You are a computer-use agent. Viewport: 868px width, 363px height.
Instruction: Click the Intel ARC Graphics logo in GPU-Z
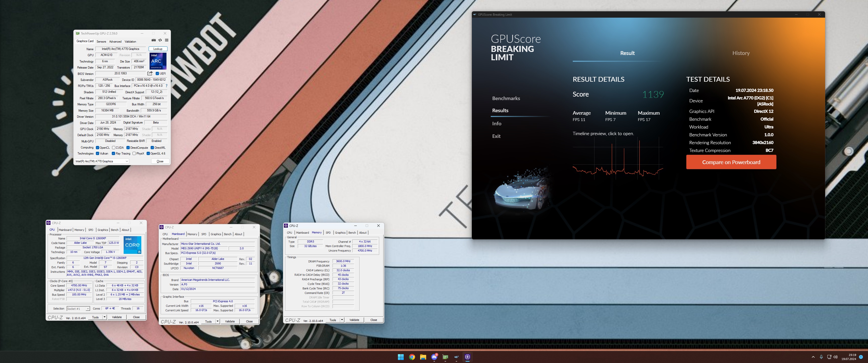pyautogui.click(x=158, y=61)
